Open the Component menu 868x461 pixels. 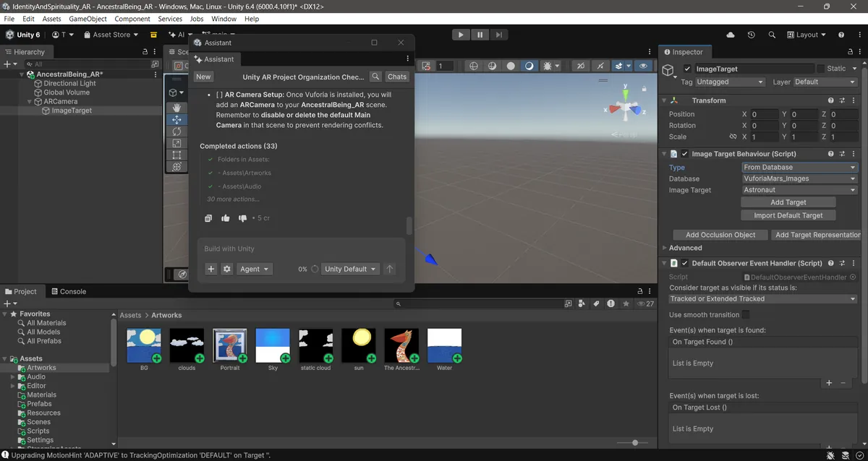click(133, 19)
